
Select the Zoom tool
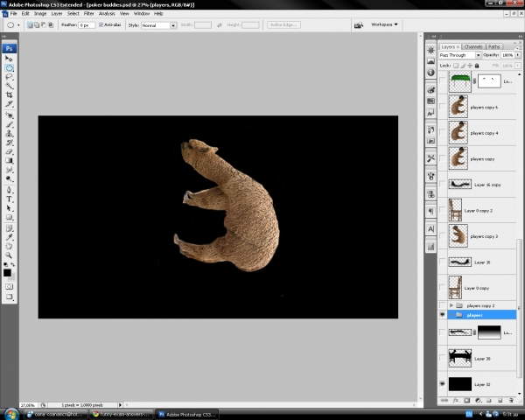click(x=9, y=255)
